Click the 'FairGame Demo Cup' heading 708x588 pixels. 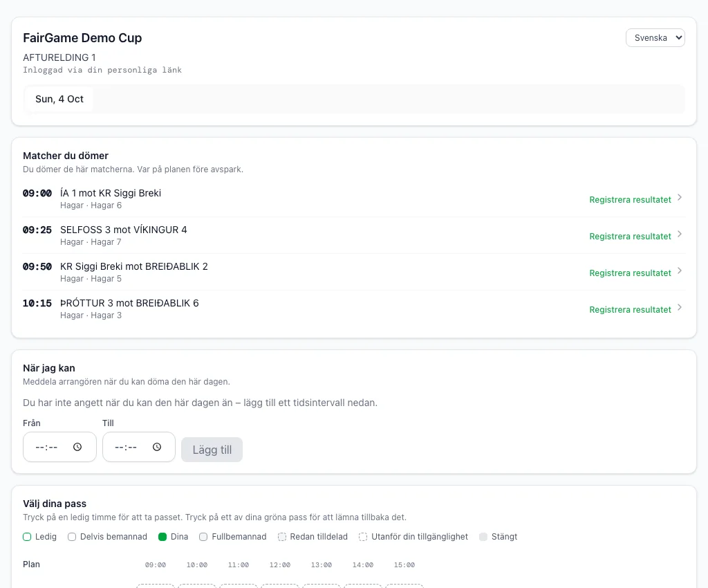pyautogui.click(x=82, y=38)
